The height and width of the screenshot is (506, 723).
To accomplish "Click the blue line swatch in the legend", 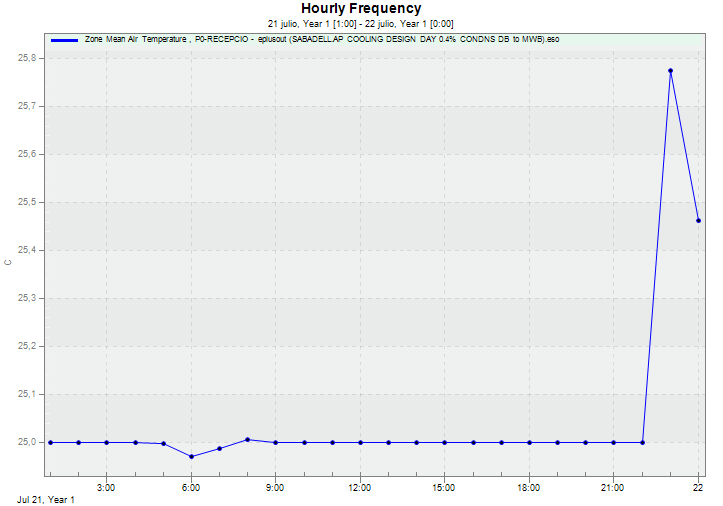I will coord(63,39).
